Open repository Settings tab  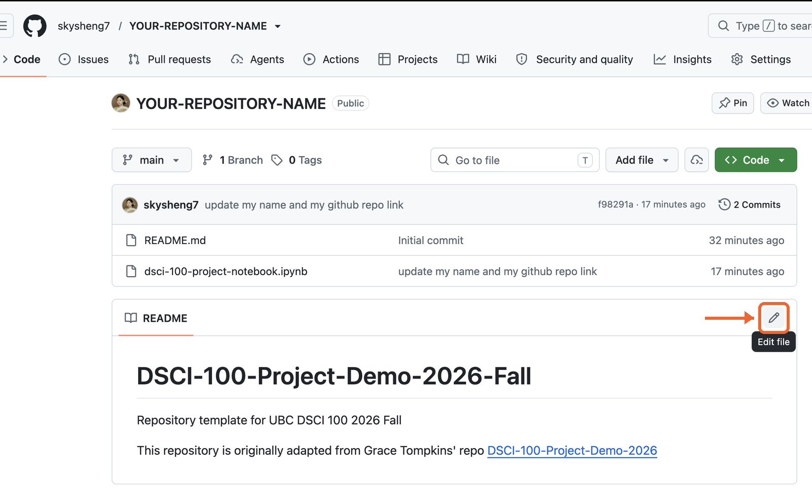coord(761,59)
